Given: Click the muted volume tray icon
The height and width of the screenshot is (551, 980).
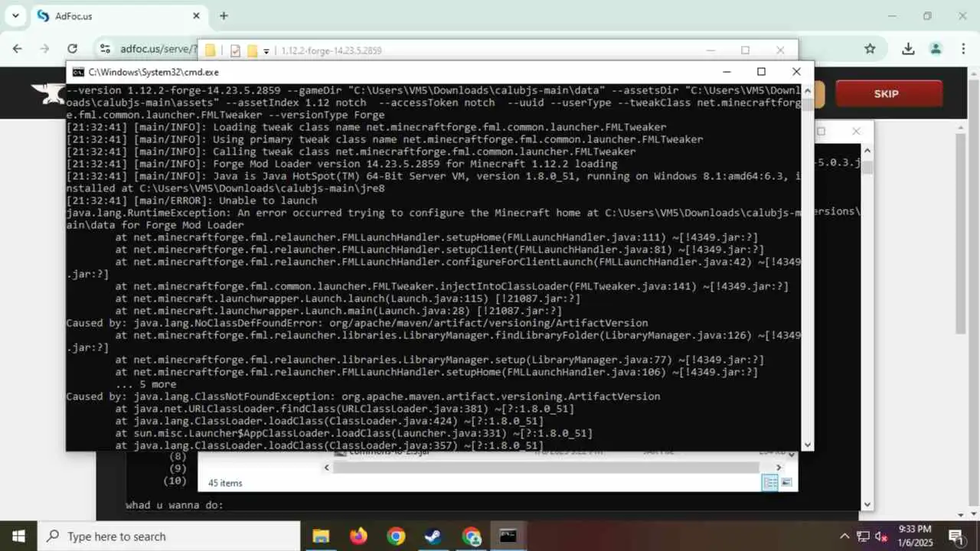Looking at the screenshot, I should (x=881, y=536).
